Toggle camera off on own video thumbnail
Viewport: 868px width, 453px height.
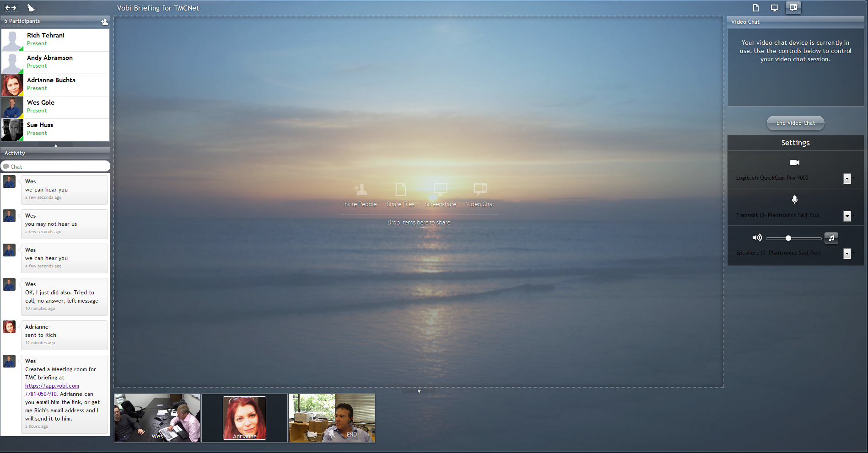pos(312,434)
